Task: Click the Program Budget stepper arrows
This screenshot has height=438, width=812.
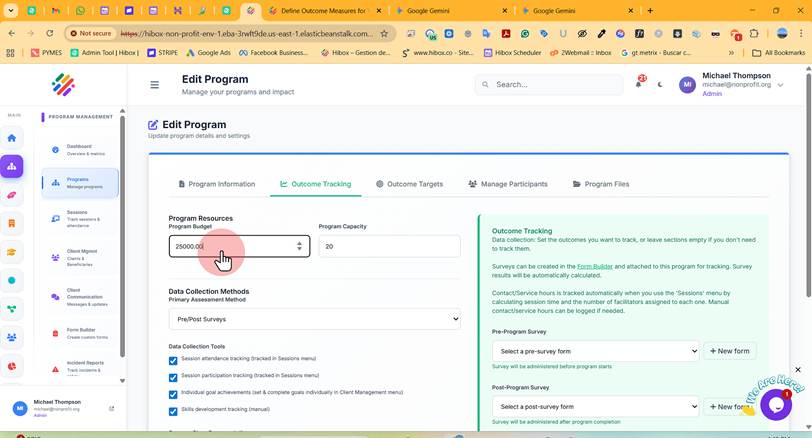Action: [x=299, y=246]
